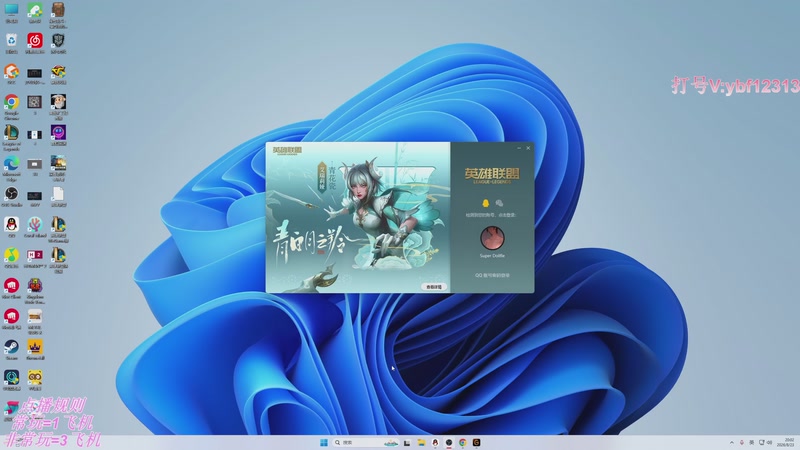Open the QQ account password login link

click(x=492, y=275)
